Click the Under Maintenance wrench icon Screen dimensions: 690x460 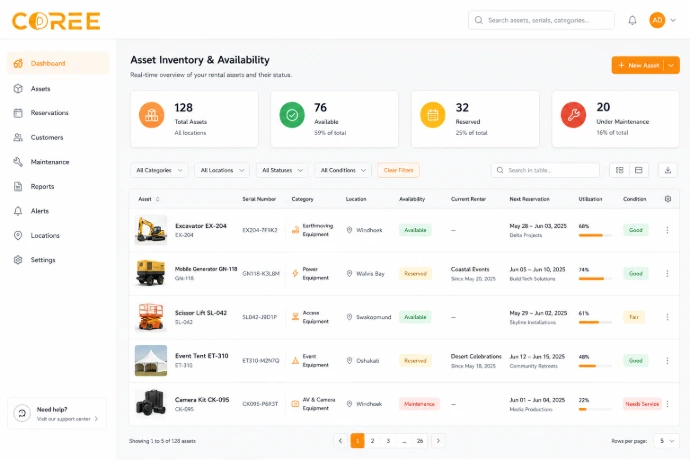(573, 115)
